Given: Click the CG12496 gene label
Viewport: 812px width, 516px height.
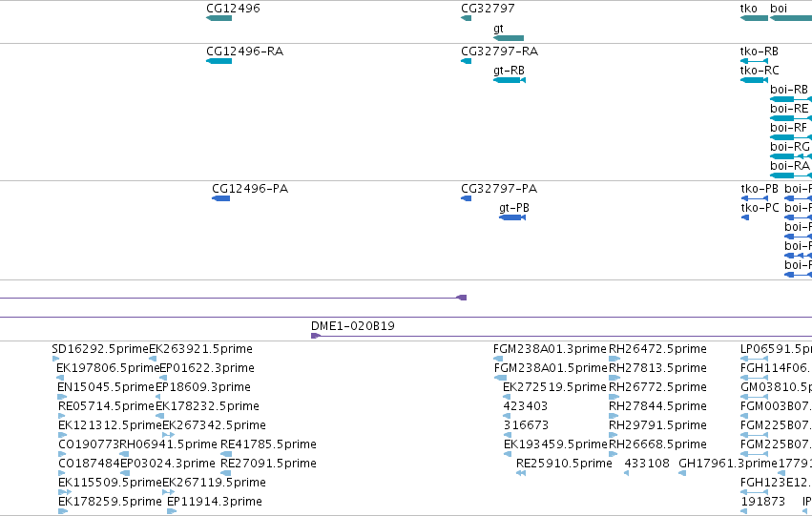Looking at the screenshot, I should (x=233, y=9).
